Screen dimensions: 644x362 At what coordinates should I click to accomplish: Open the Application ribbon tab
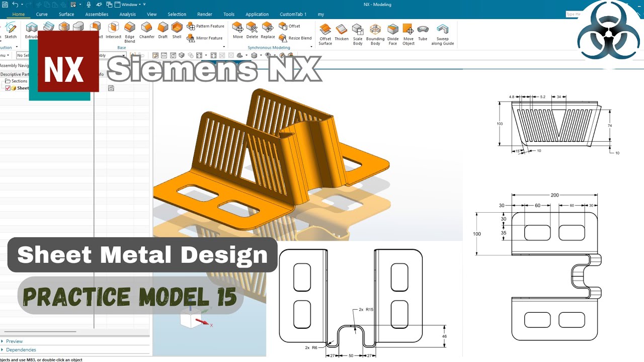(257, 15)
